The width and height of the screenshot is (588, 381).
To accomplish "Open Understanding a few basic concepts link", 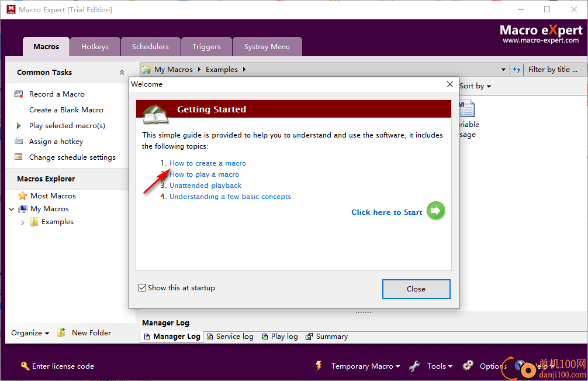I will point(230,197).
